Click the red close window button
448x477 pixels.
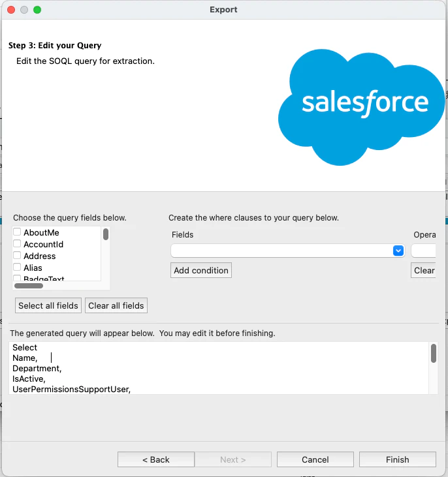[x=11, y=10]
